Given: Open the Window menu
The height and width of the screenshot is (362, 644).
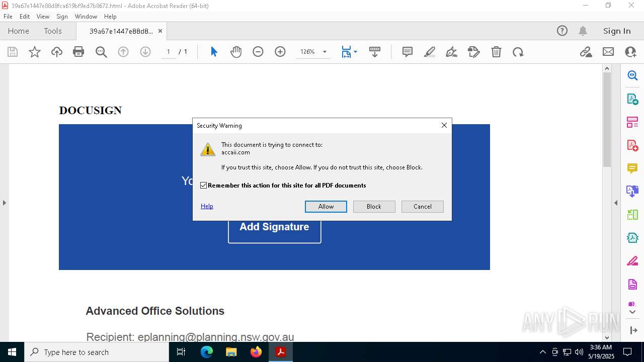Looking at the screenshot, I should (x=86, y=17).
